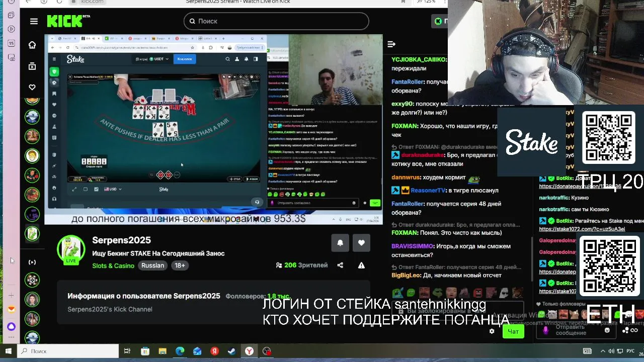
Task: Open the browse channels icon in sidebar
Action: [x=32, y=66]
